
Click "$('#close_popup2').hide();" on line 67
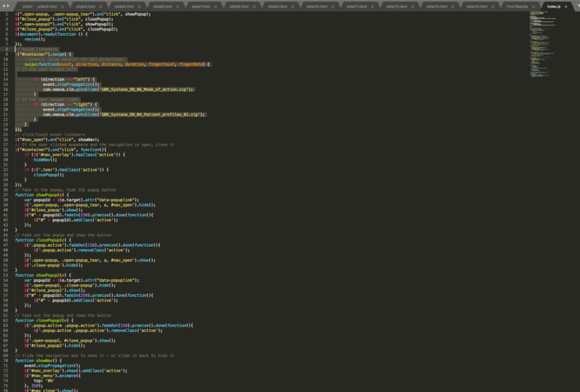(55, 345)
